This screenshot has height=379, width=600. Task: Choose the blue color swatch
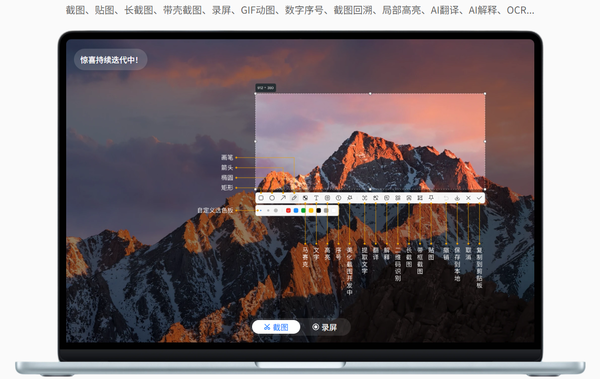point(296,210)
